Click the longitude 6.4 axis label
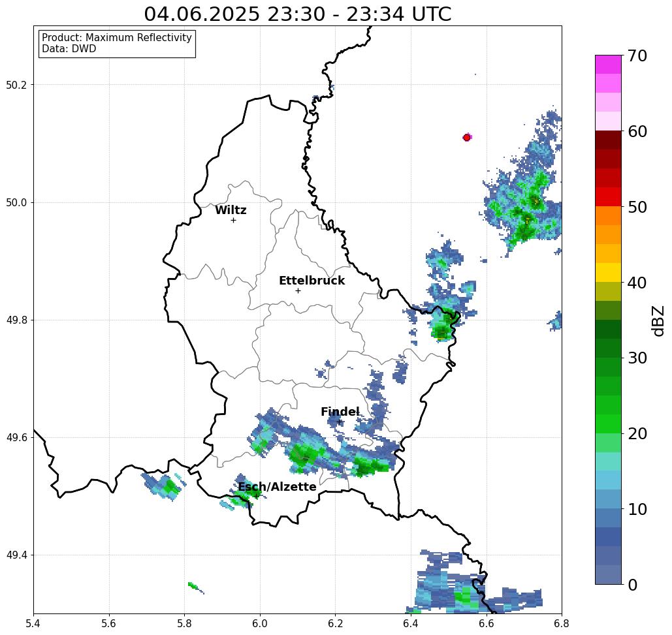 click(x=411, y=623)
